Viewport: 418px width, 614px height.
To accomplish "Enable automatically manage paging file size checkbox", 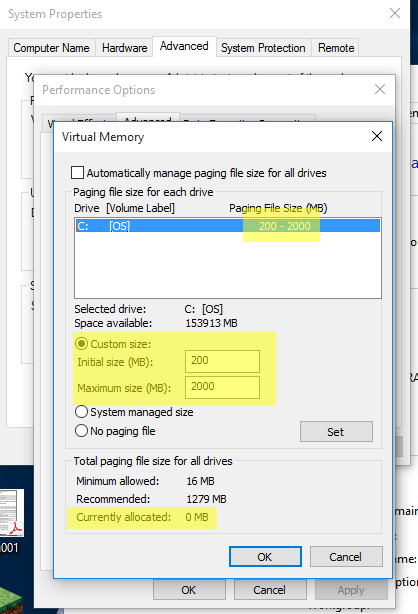I will coord(77,173).
